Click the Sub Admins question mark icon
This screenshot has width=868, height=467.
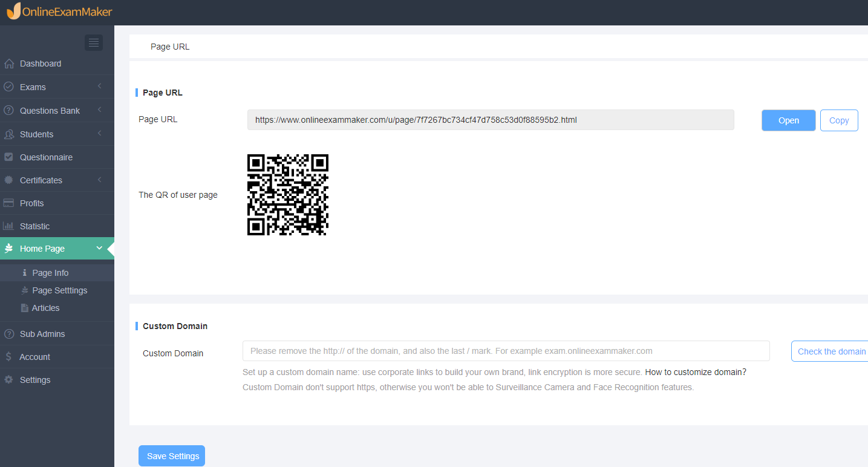point(8,334)
